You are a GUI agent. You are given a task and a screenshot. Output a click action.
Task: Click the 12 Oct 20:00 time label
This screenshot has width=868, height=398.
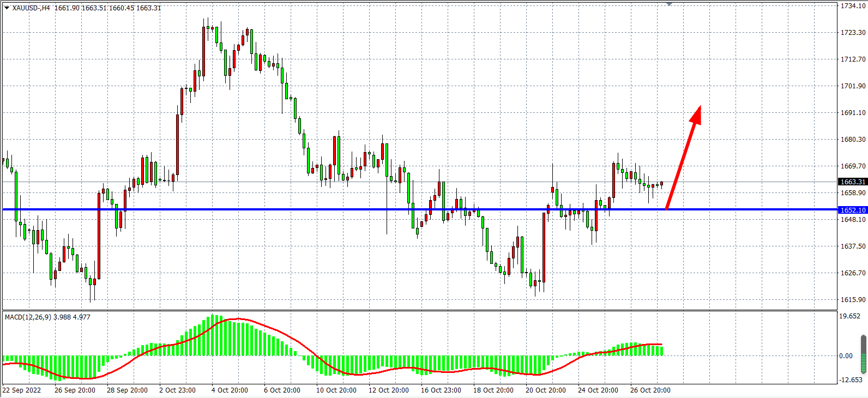point(389,390)
